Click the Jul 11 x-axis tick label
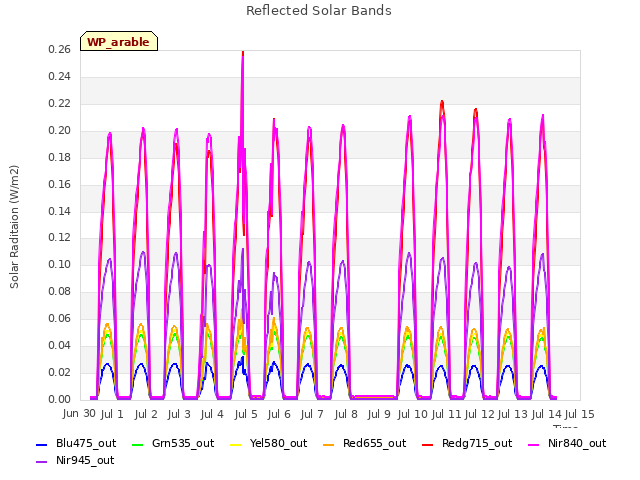This screenshot has height=480, width=640. pos(446,414)
